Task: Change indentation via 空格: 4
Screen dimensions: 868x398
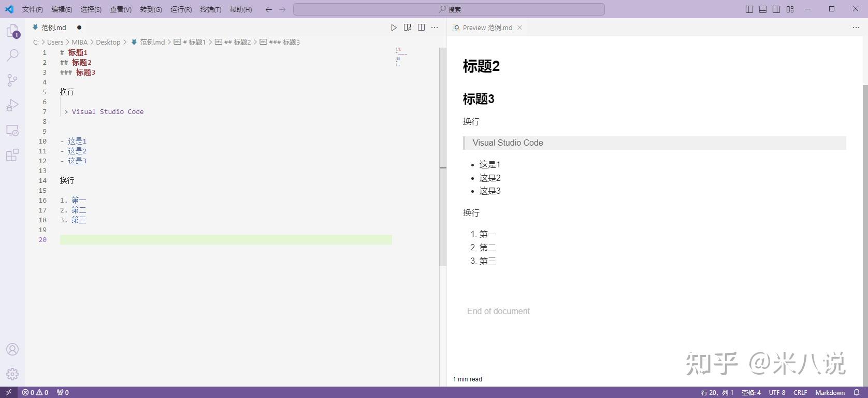Action: 751,392
